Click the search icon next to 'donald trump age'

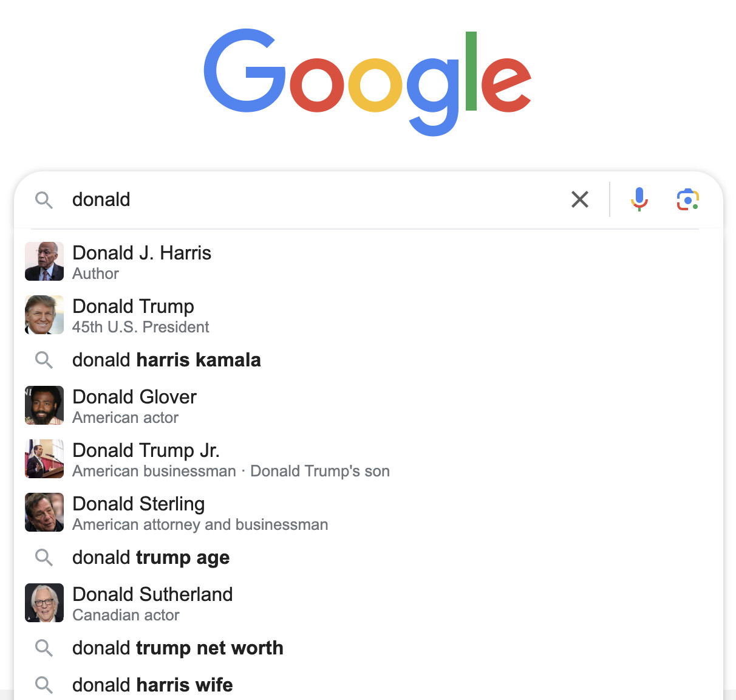pos(44,557)
